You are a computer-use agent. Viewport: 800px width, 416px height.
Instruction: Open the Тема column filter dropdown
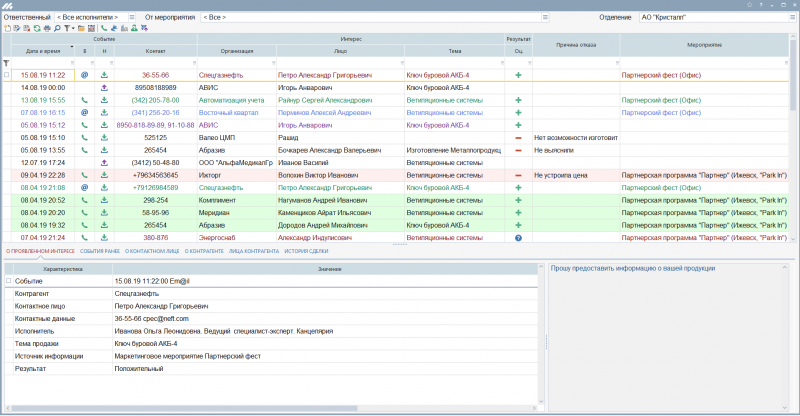click(502, 63)
